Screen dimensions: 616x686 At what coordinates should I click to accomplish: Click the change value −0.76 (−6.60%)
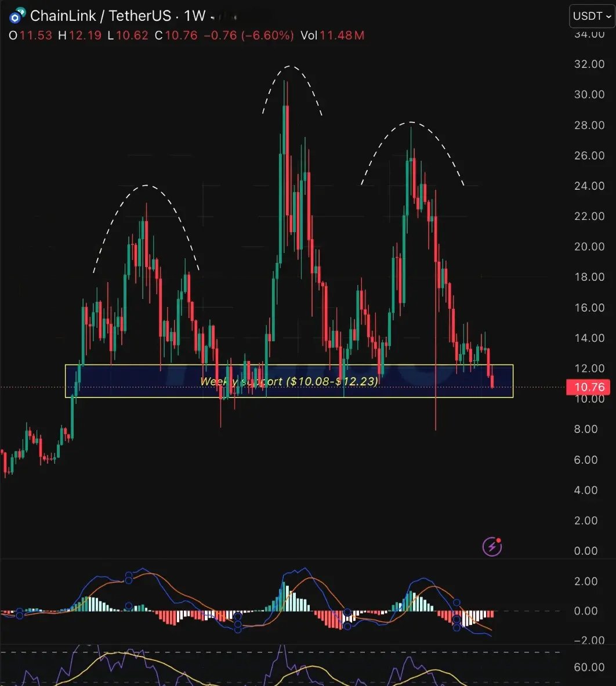(249, 35)
